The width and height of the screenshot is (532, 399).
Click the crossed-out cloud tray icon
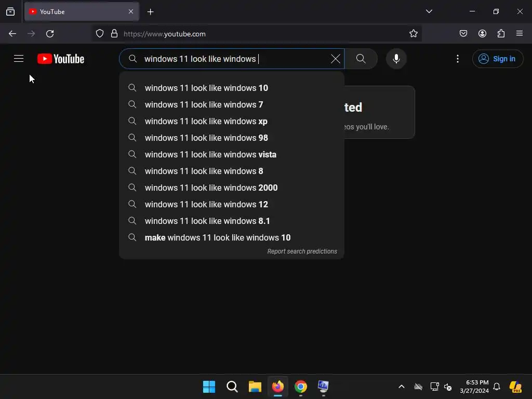[418, 387]
